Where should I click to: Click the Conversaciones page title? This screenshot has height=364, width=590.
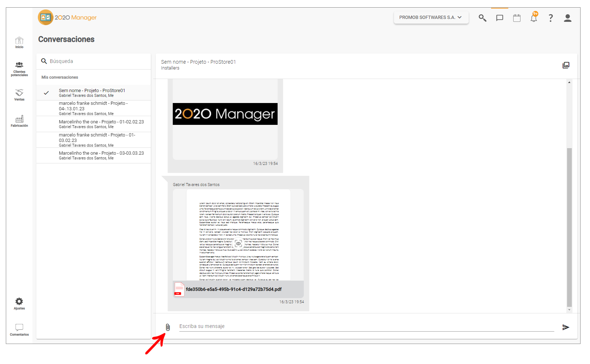click(x=66, y=39)
